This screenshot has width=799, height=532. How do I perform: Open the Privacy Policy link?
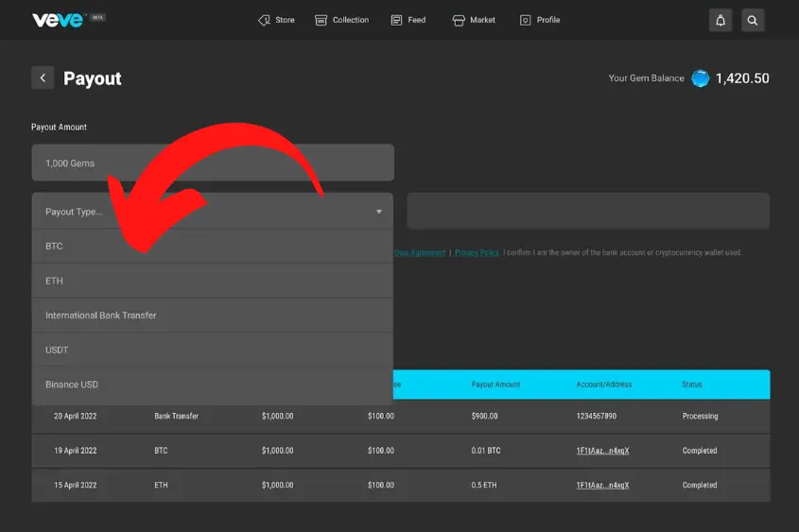(x=477, y=252)
